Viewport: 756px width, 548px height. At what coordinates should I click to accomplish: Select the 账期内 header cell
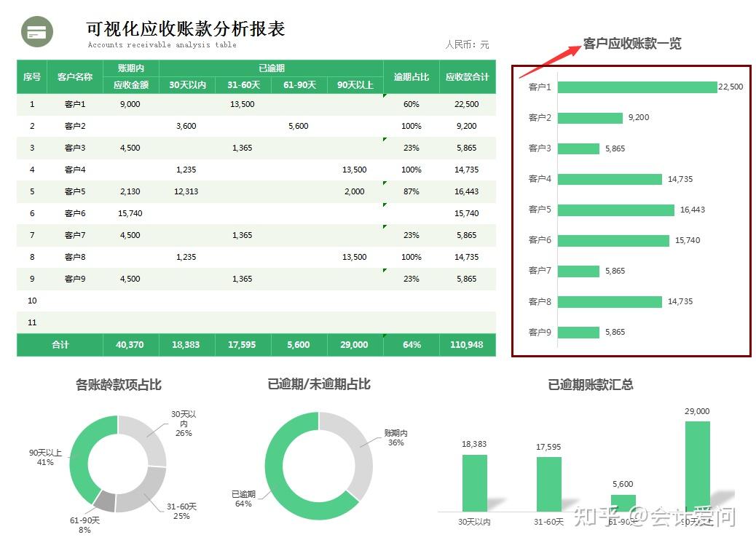pyautogui.click(x=130, y=68)
